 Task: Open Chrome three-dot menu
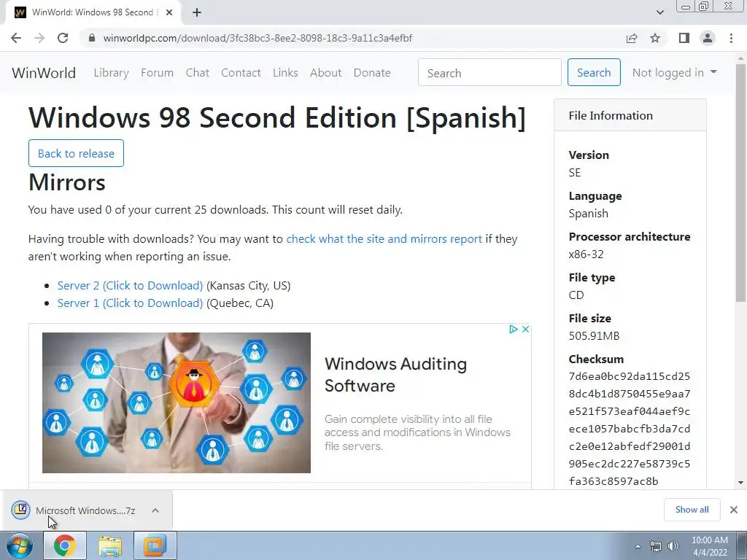tap(731, 38)
